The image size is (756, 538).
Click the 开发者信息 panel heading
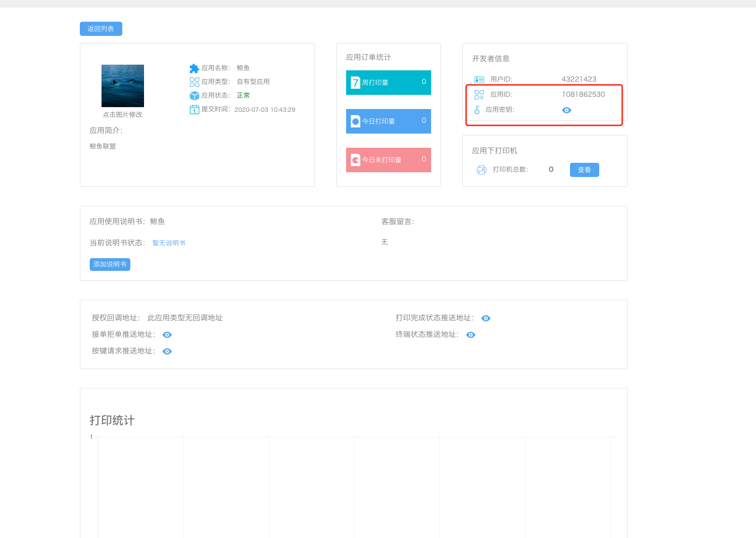click(x=491, y=59)
